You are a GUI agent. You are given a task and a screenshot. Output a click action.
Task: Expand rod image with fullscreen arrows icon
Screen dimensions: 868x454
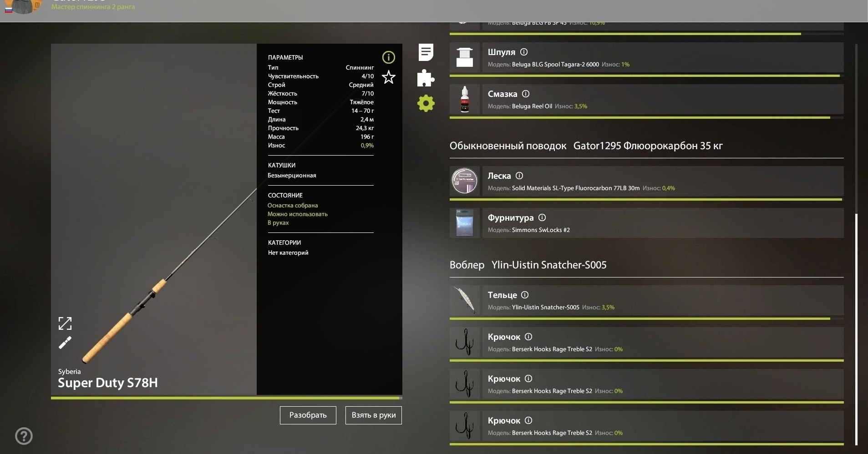pyautogui.click(x=65, y=323)
